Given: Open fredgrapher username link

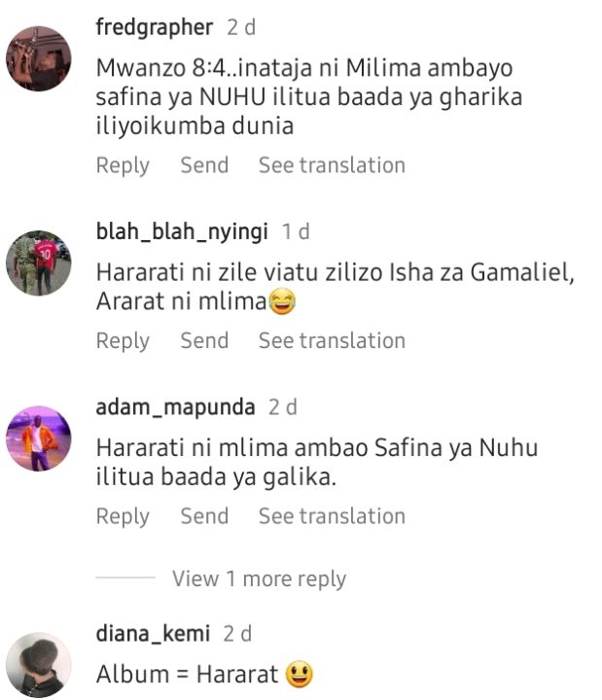Looking at the screenshot, I should 155,27.
